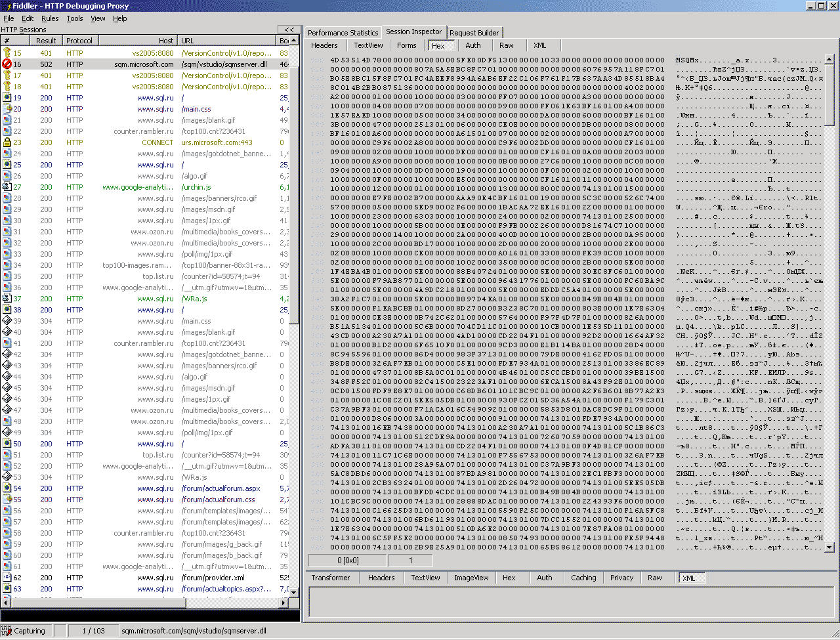Click the script icon of session 27

pyautogui.click(x=7, y=187)
